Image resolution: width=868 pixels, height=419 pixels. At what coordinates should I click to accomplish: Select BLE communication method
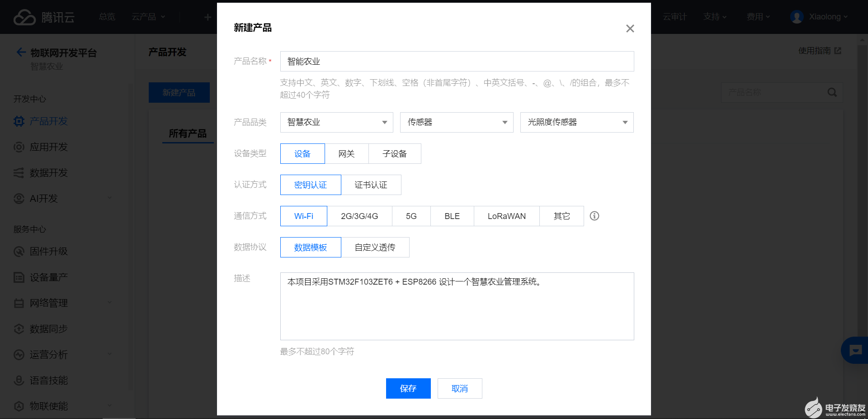click(452, 216)
